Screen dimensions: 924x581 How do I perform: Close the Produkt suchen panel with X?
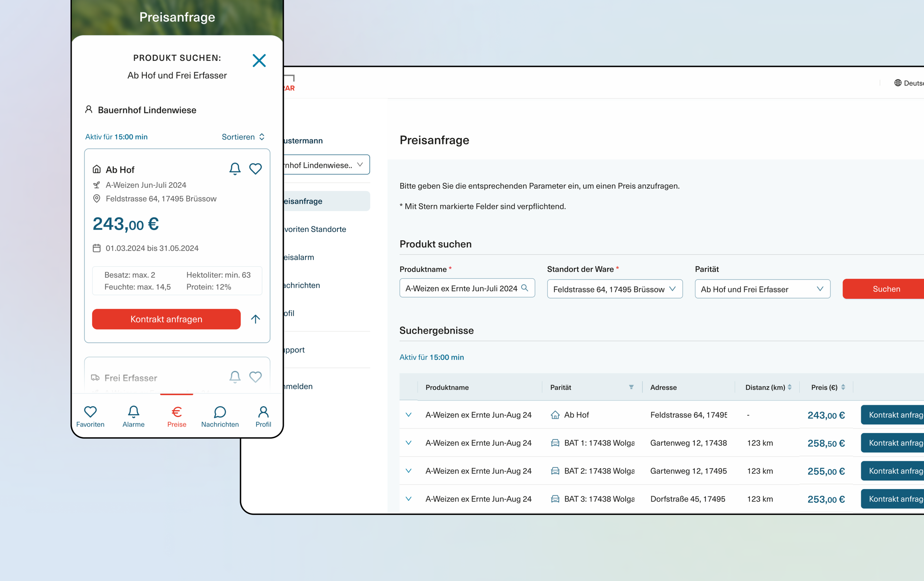[259, 61]
